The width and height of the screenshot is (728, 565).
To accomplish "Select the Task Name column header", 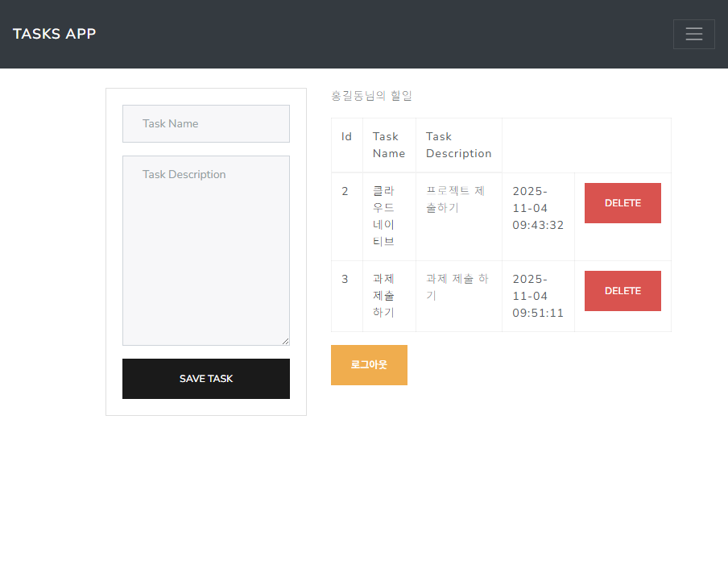I will click(389, 145).
